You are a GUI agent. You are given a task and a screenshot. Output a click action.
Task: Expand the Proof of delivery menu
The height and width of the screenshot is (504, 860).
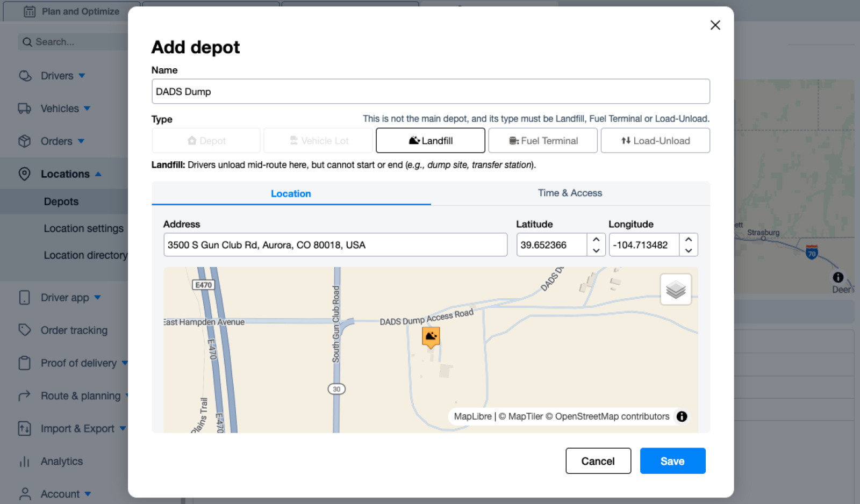point(126,363)
